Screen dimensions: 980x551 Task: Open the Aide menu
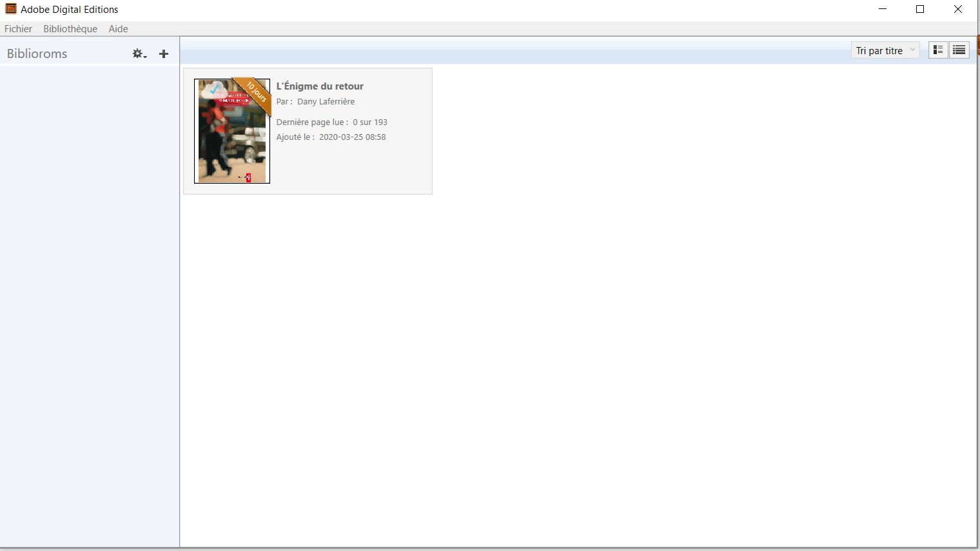pyautogui.click(x=118, y=29)
